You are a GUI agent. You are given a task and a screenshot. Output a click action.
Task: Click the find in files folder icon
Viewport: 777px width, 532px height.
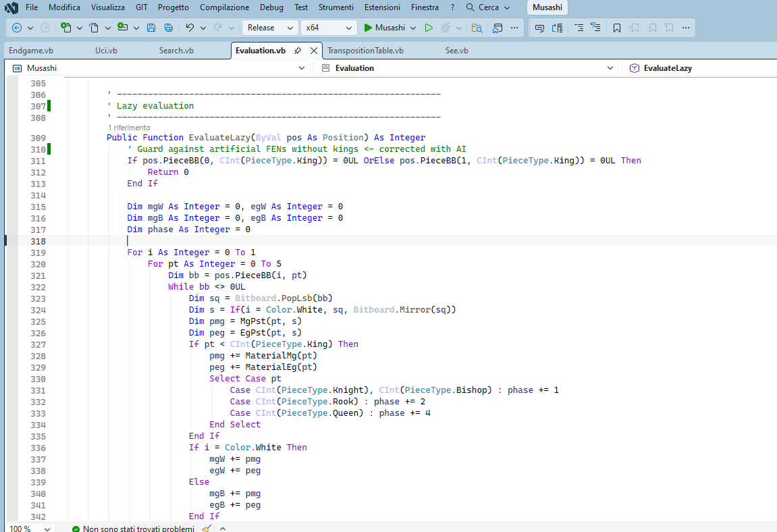[x=477, y=28]
